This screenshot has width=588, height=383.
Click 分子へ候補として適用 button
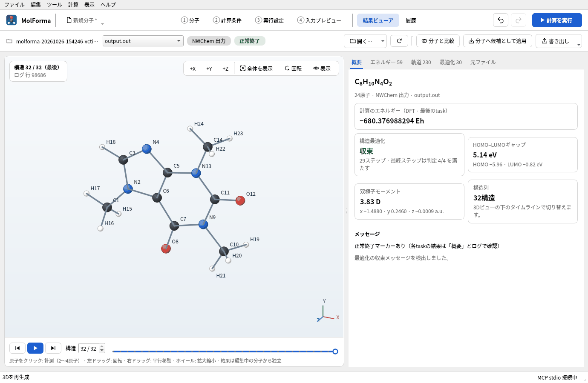point(498,41)
